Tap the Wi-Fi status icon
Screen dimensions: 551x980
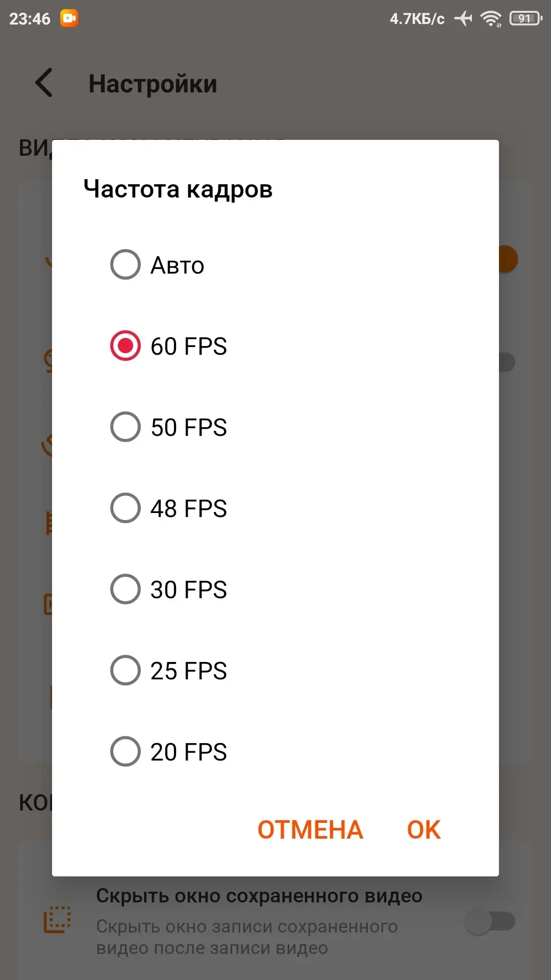click(x=491, y=19)
